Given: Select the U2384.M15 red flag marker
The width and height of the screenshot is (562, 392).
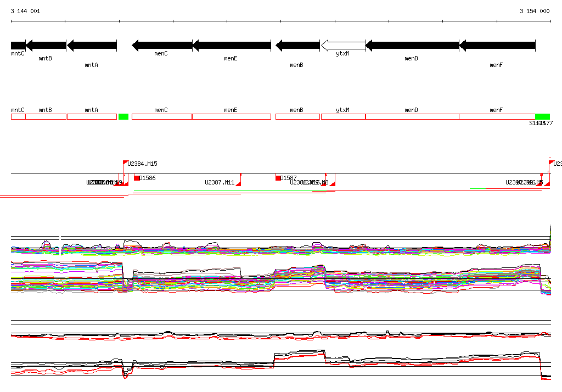Looking at the screenshot, I should coord(125,163).
